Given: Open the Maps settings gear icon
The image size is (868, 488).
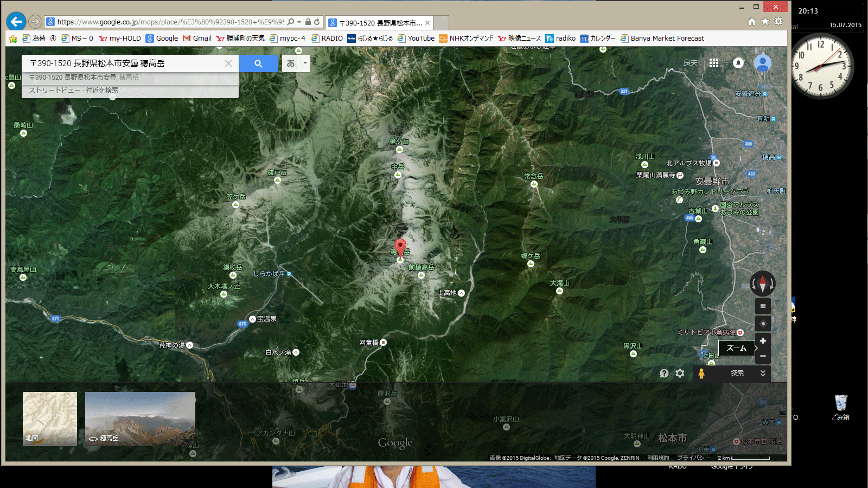Looking at the screenshot, I should [680, 373].
